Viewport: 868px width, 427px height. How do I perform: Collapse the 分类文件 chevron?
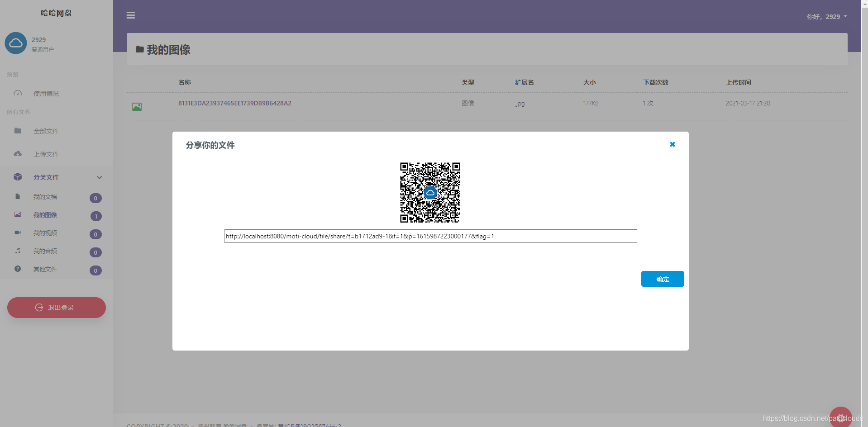coord(100,177)
